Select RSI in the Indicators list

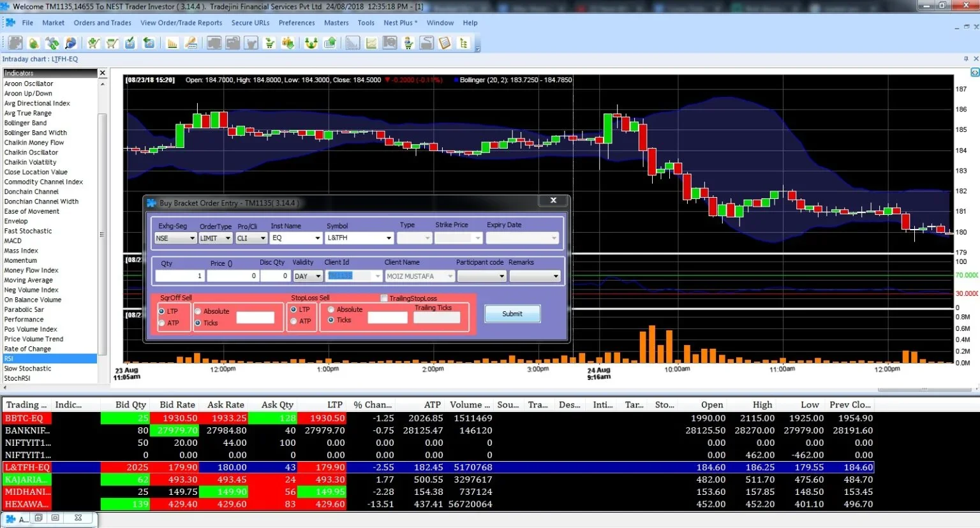pyautogui.click(x=50, y=358)
